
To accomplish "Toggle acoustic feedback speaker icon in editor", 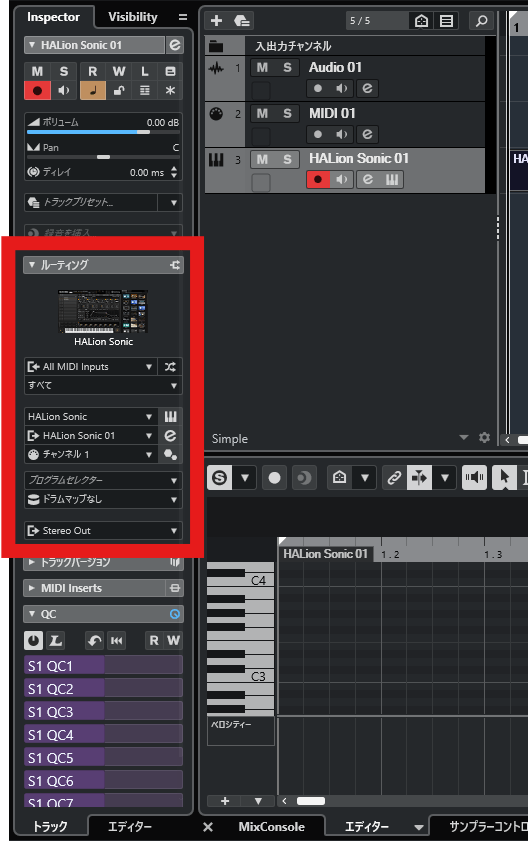I will click(x=474, y=477).
